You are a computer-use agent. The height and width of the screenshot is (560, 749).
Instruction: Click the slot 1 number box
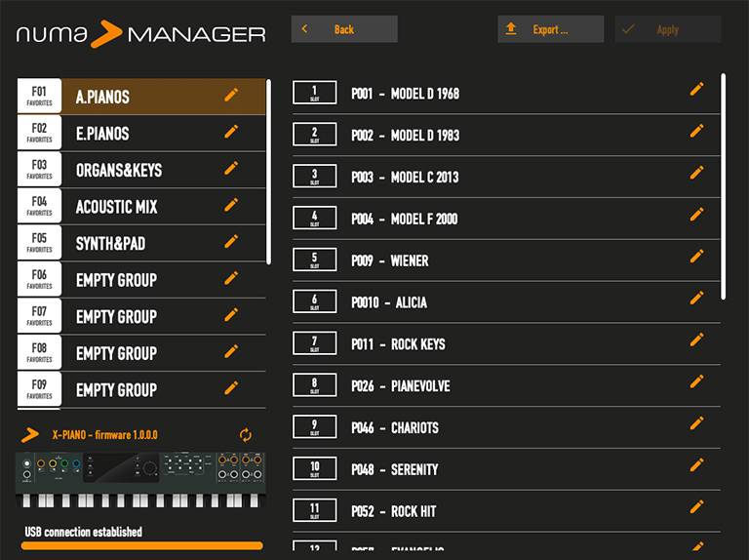point(314,93)
